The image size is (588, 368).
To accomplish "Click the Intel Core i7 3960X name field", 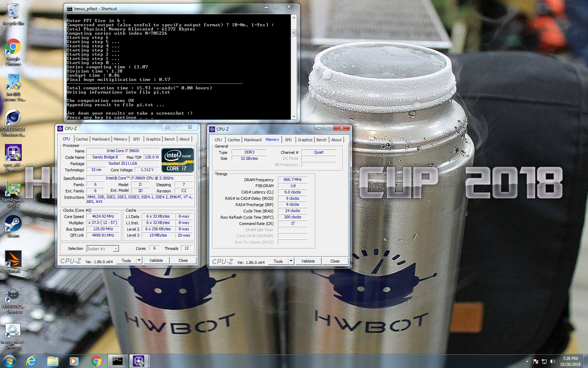I will pos(123,151).
